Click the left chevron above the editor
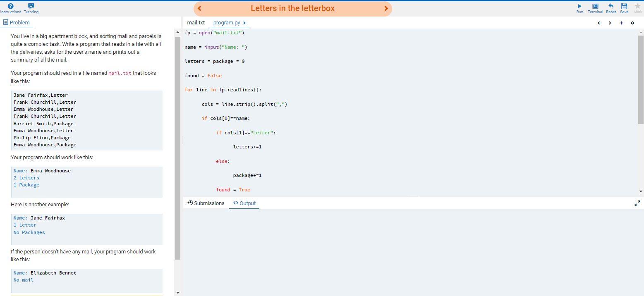Screen dimensions: 644x296 click(x=599, y=23)
